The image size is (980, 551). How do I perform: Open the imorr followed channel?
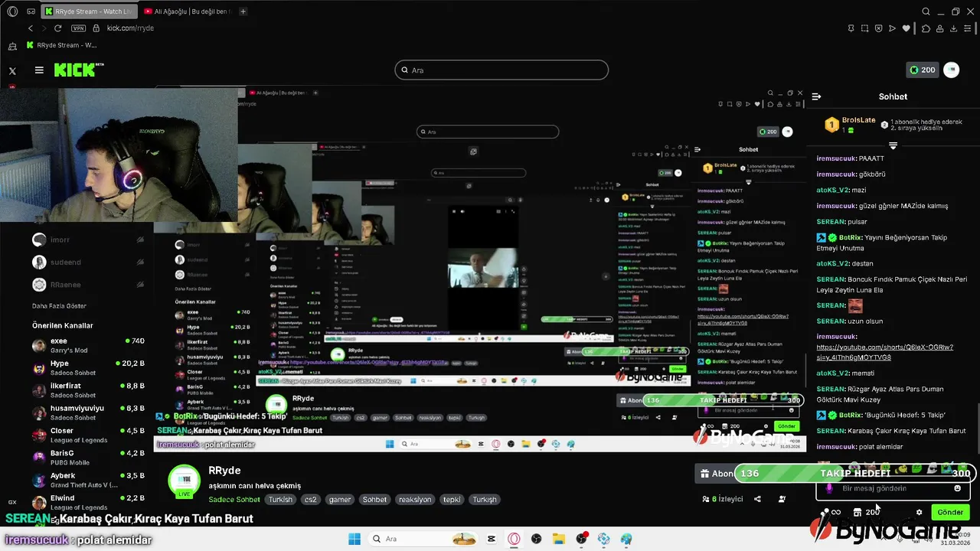[88, 240]
